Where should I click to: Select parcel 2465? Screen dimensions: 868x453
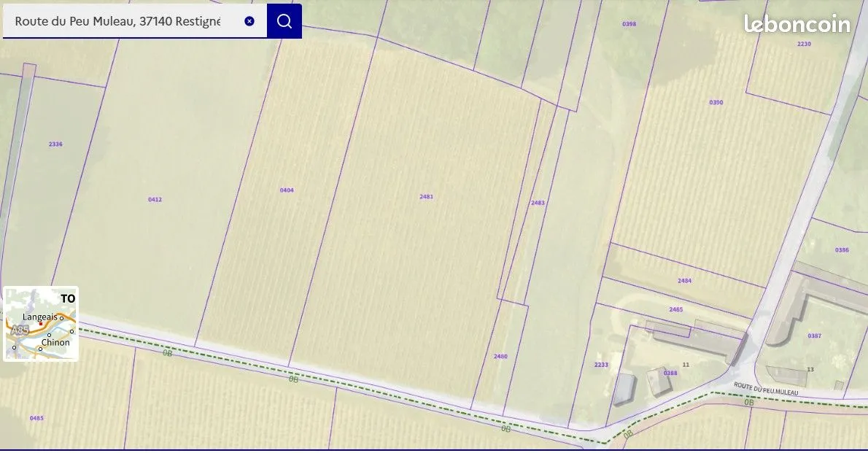click(676, 309)
